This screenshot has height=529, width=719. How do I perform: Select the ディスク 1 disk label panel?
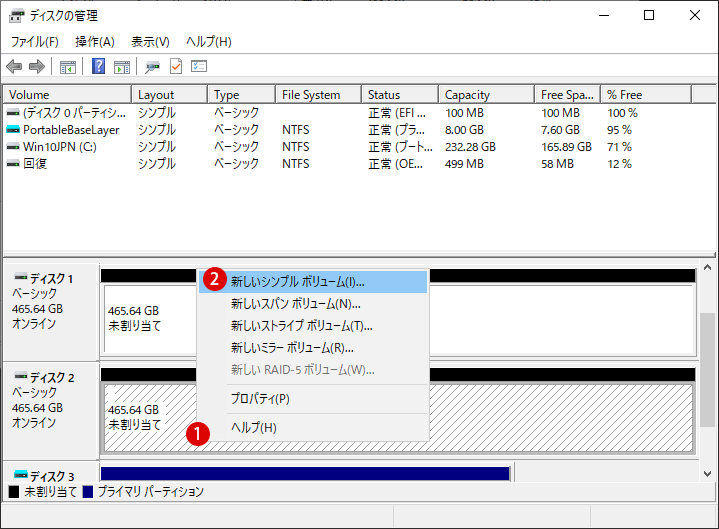tap(51, 312)
